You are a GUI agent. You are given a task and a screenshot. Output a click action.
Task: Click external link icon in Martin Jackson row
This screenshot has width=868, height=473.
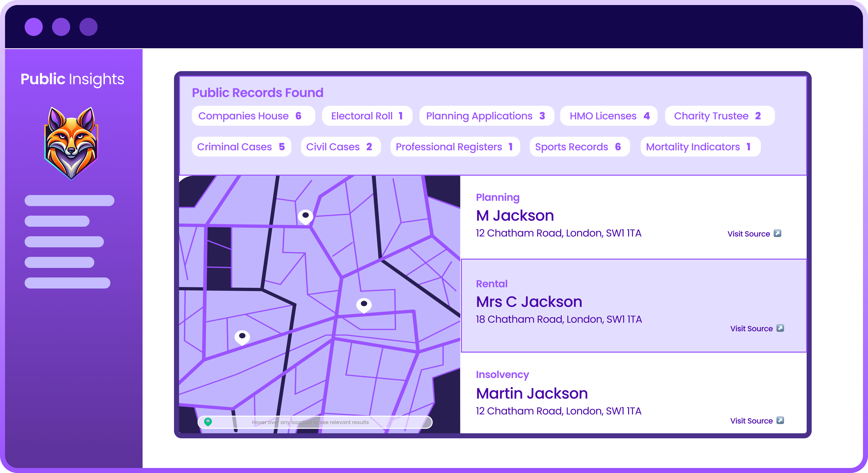[x=780, y=420]
